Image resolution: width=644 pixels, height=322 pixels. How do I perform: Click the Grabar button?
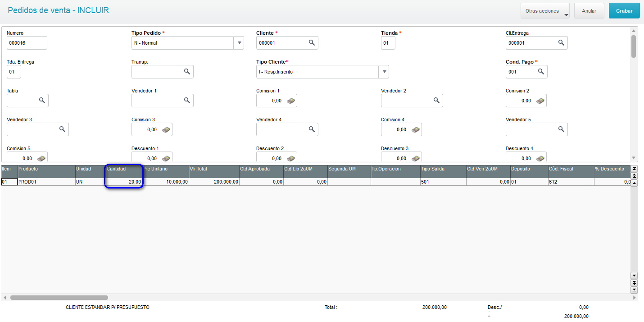[624, 11]
